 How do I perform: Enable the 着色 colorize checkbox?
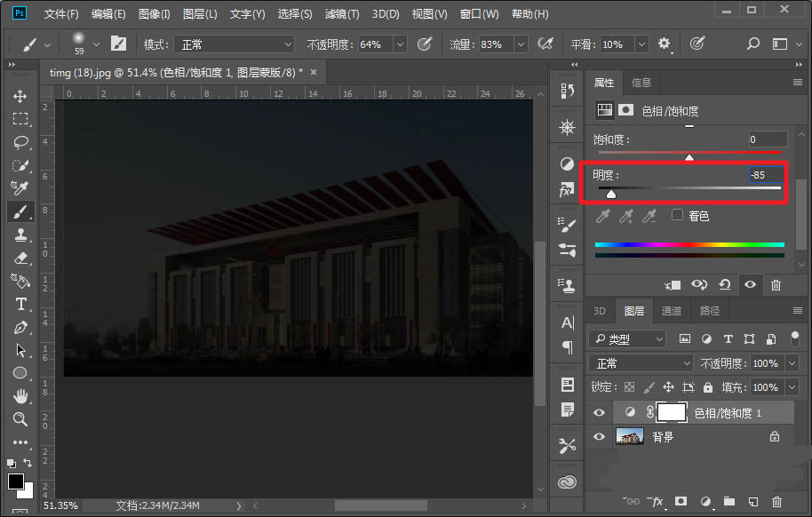[x=678, y=215]
